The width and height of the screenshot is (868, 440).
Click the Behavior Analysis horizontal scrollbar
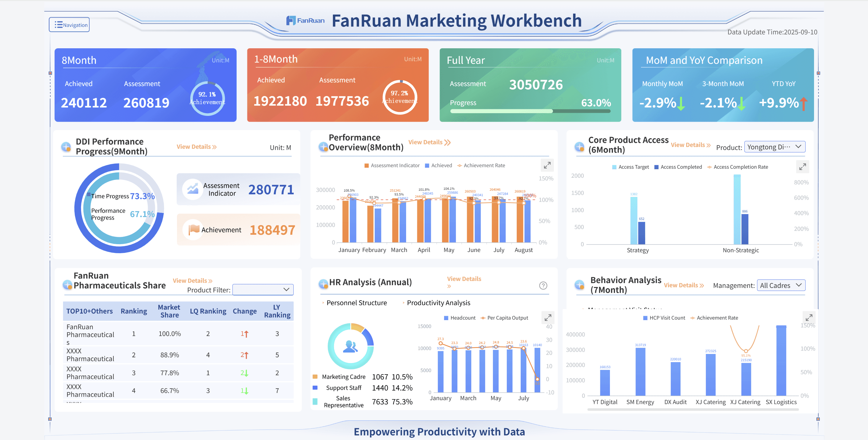click(x=693, y=409)
